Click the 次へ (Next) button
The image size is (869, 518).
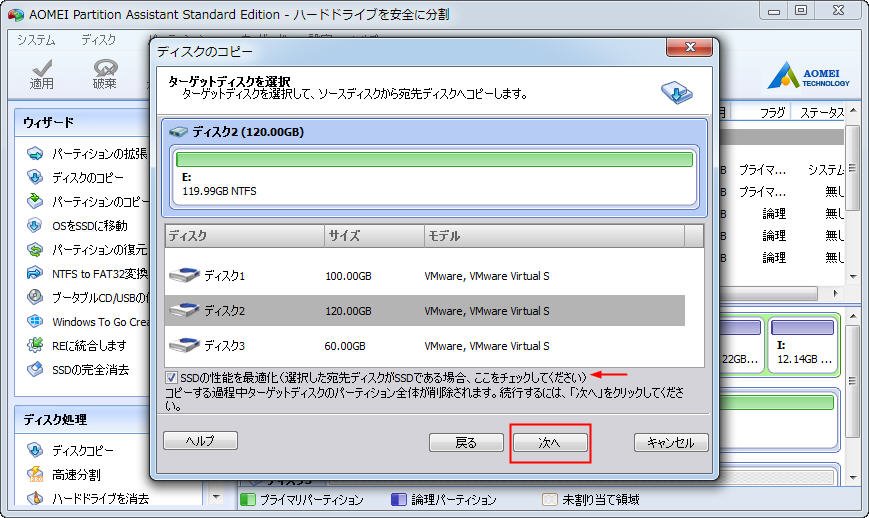click(x=550, y=443)
